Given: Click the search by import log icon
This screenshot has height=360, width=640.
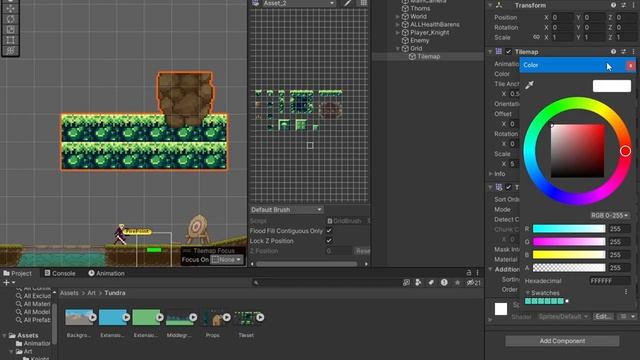Looking at the screenshot, I should [444, 282].
